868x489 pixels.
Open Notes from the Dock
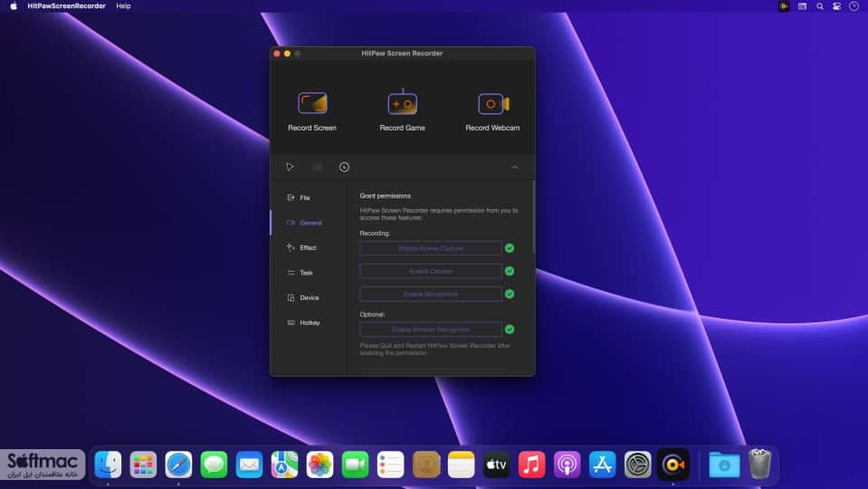point(461,464)
